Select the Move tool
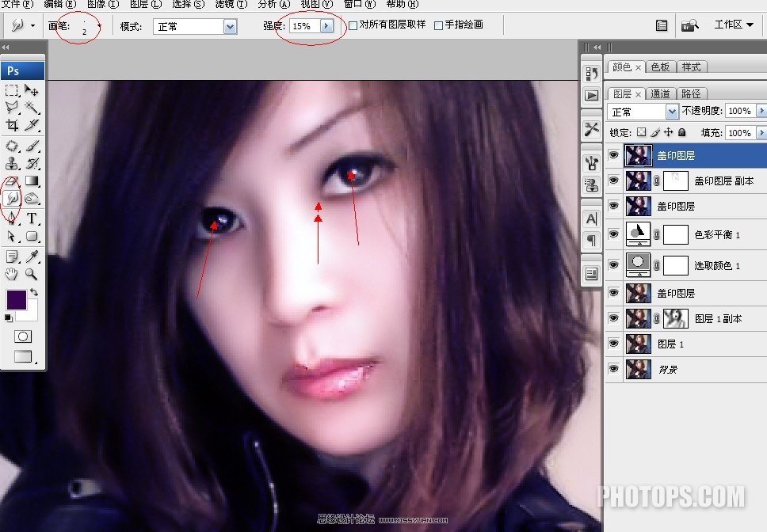Viewport: 767px width, 532px height. coord(32,90)
